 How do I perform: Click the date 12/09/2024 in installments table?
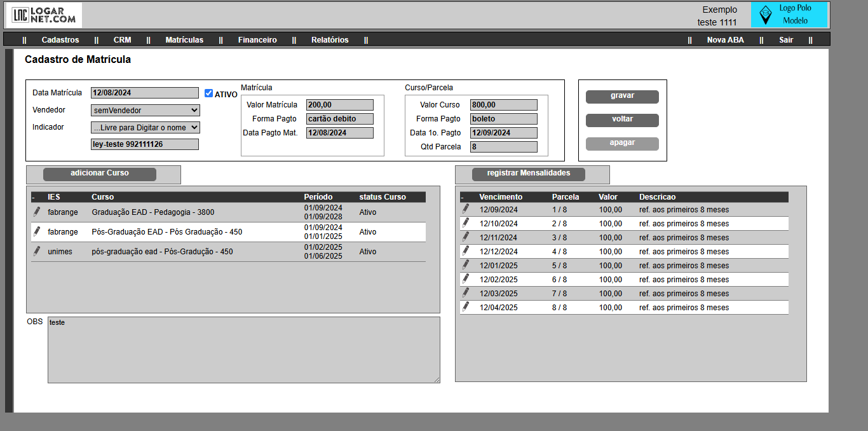coord(499,210)
